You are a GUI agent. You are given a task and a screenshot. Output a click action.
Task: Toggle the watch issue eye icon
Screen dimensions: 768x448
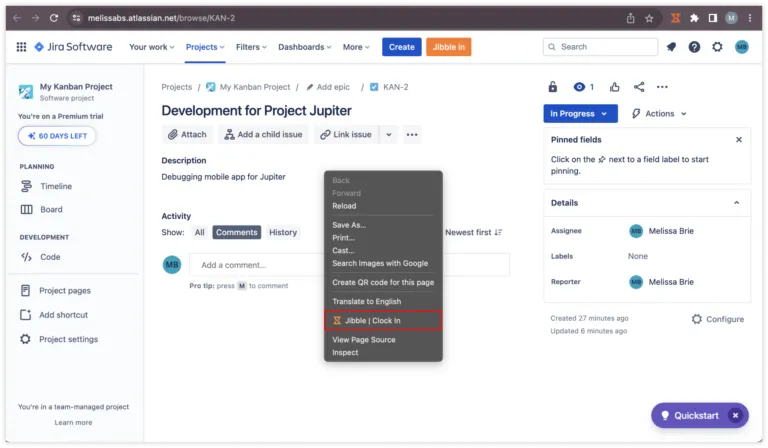[580, 87]
